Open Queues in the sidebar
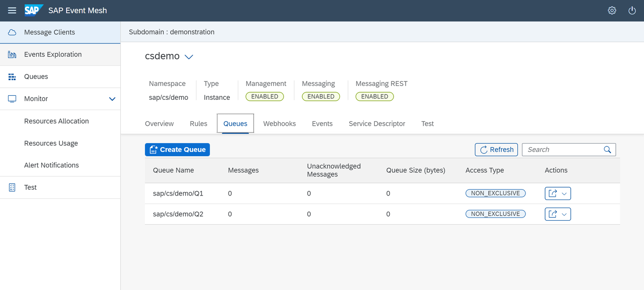 pyautogui.click(x=60, y=77)
